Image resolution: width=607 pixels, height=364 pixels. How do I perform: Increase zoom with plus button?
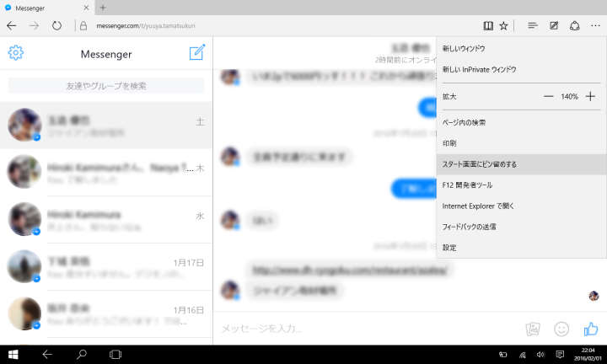click(x=590, y=96)
